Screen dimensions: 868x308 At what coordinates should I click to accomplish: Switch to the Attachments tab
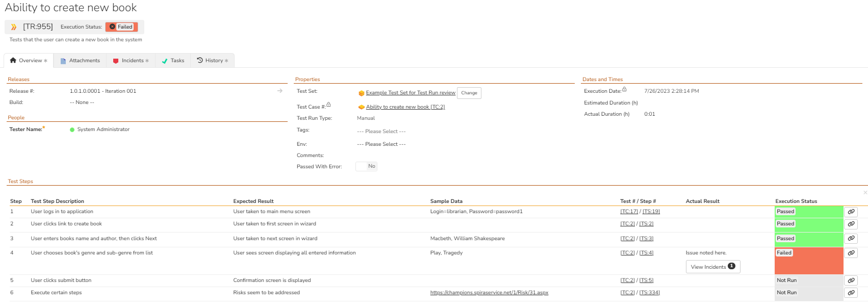tap(80, 61)
